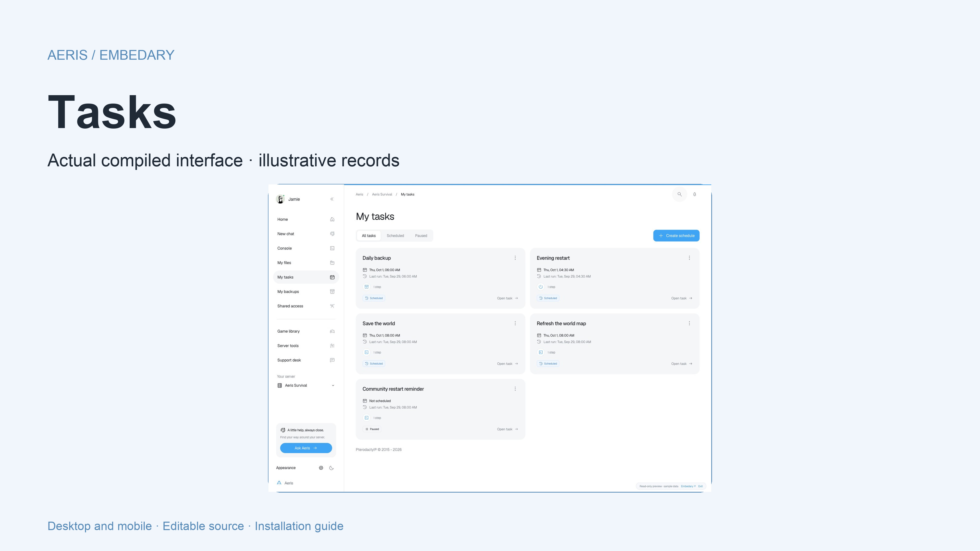
Task: Open task link on Daily backup card
Action: coord(508,298)
